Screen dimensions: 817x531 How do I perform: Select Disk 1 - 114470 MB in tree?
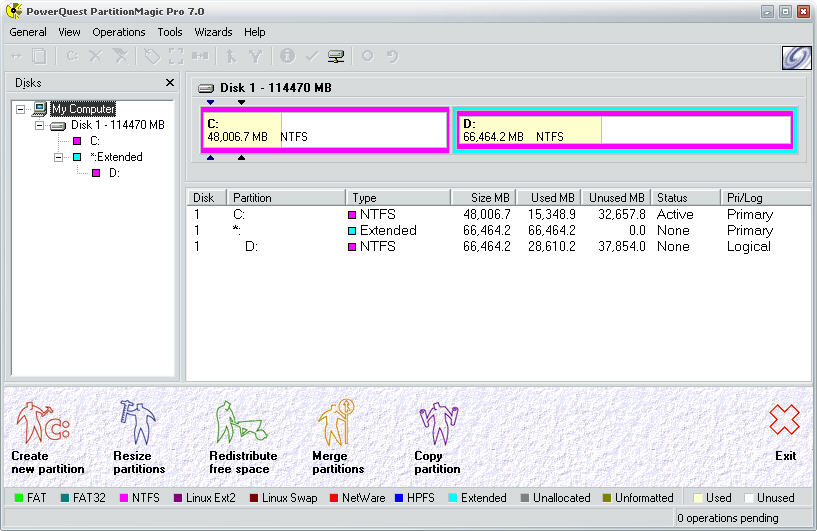tap(118, 125)
